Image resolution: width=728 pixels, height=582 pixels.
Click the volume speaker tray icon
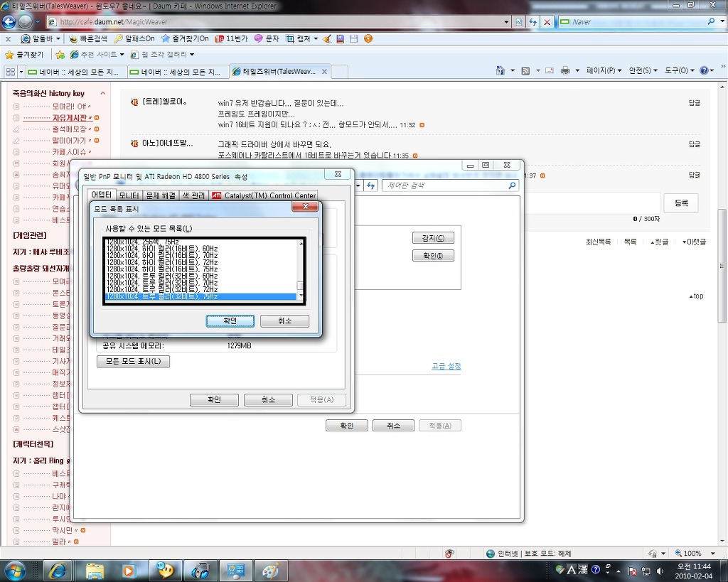[660, 571]
